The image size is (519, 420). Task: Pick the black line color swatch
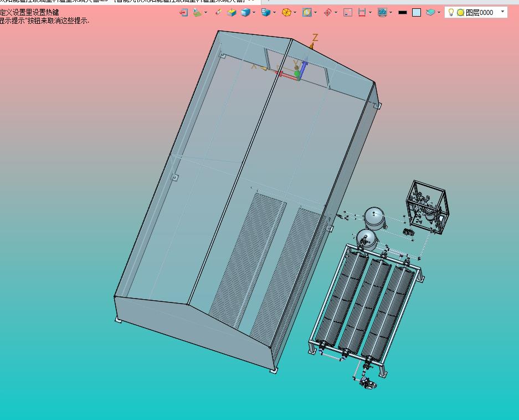tap(403, 13)
